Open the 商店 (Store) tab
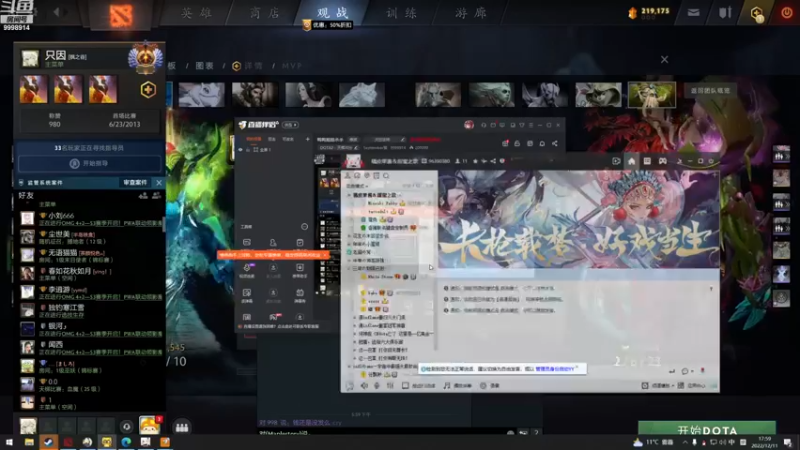 point(264,13)
